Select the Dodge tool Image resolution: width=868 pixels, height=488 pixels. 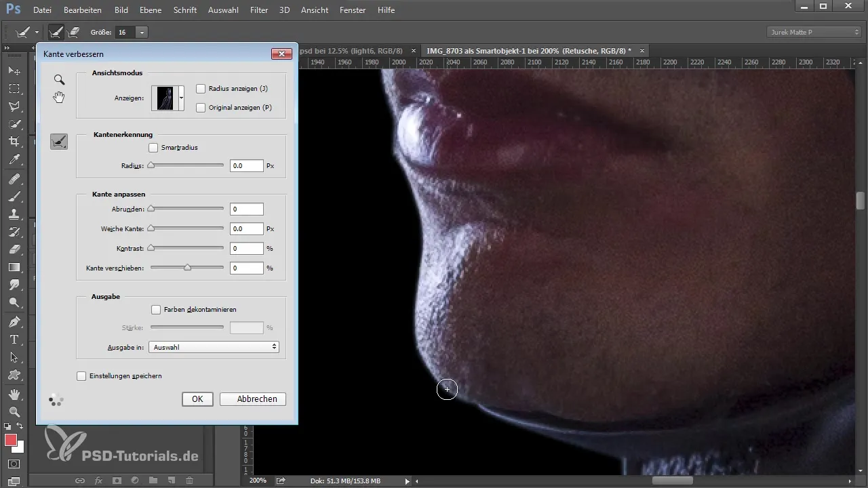[x=14, y=302]
